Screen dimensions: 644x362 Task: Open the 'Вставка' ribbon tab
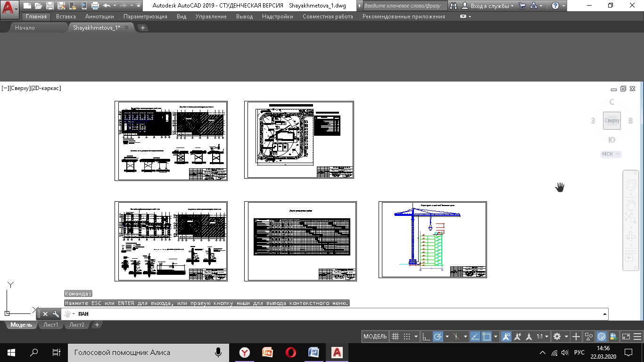coord(66,16)
